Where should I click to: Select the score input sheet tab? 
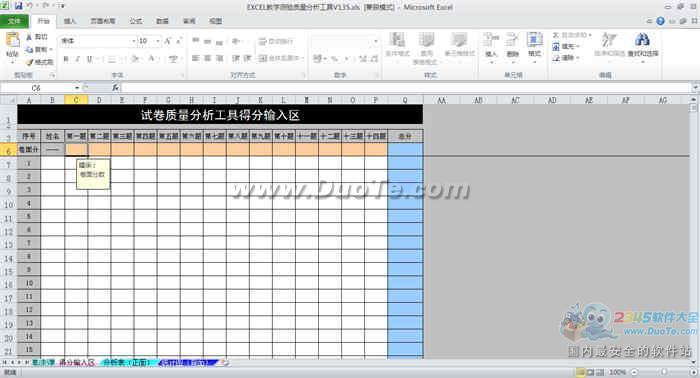coord(77,363)
